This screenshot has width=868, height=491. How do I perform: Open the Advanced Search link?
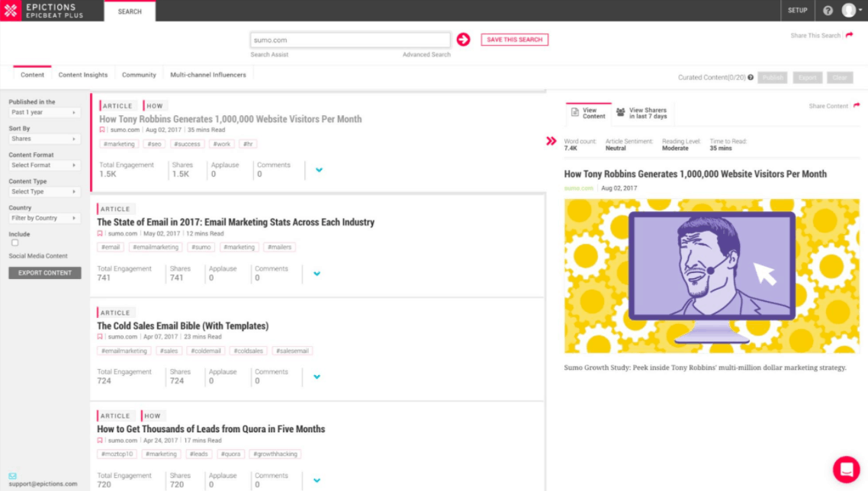(426, 54)
